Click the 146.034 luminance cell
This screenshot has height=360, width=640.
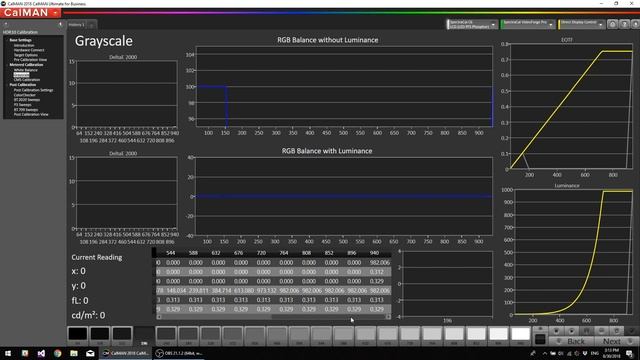pos(176,291)
